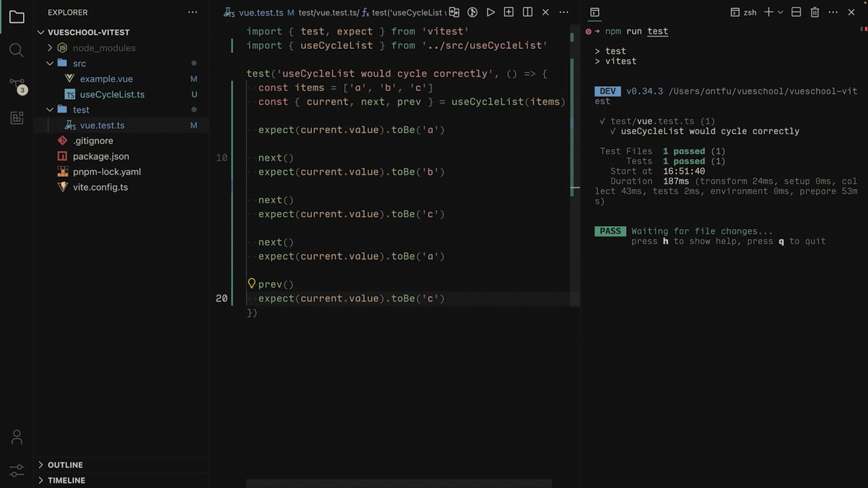
Task: Open the Extensions view in activity bar
Action: pyautogui.click(x=17, y=118)
